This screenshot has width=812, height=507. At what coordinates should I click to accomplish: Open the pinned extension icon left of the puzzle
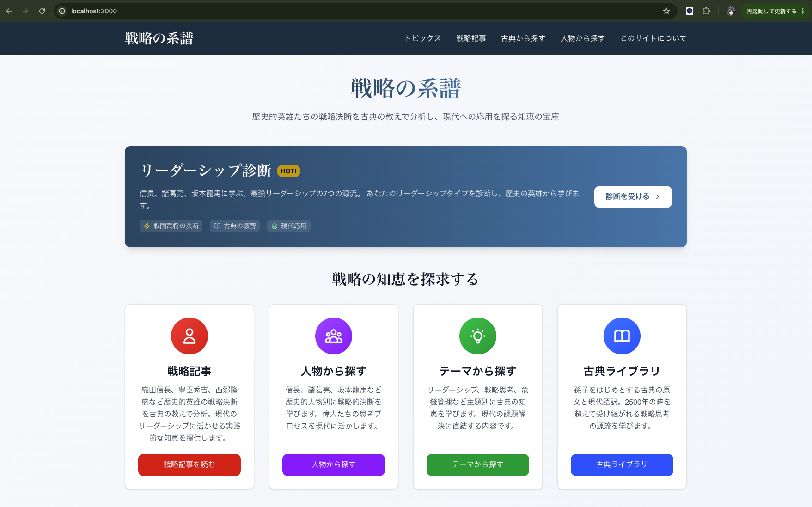pyautogui.click(x=690, y=11)
